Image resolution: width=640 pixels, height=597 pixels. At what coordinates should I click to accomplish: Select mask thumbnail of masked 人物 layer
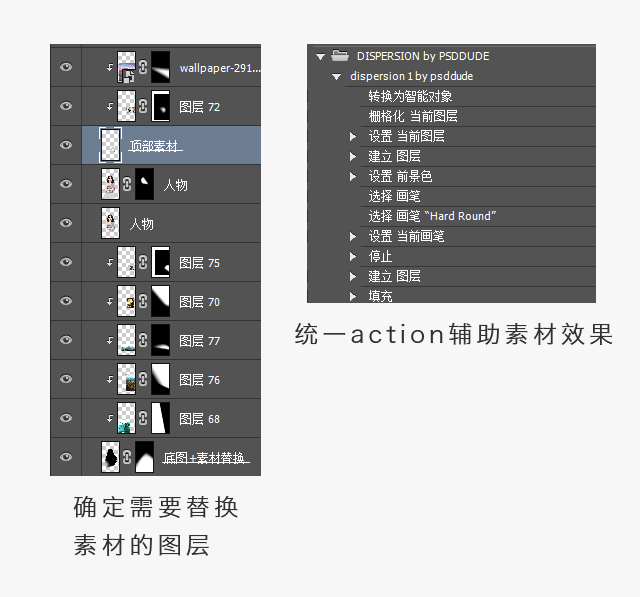coord(144,184)
